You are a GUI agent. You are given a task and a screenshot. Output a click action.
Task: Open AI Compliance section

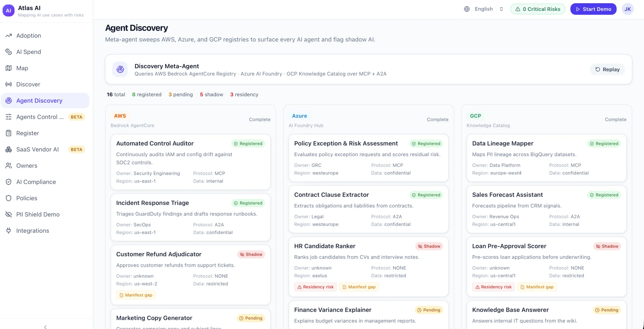tap(45, 182)
